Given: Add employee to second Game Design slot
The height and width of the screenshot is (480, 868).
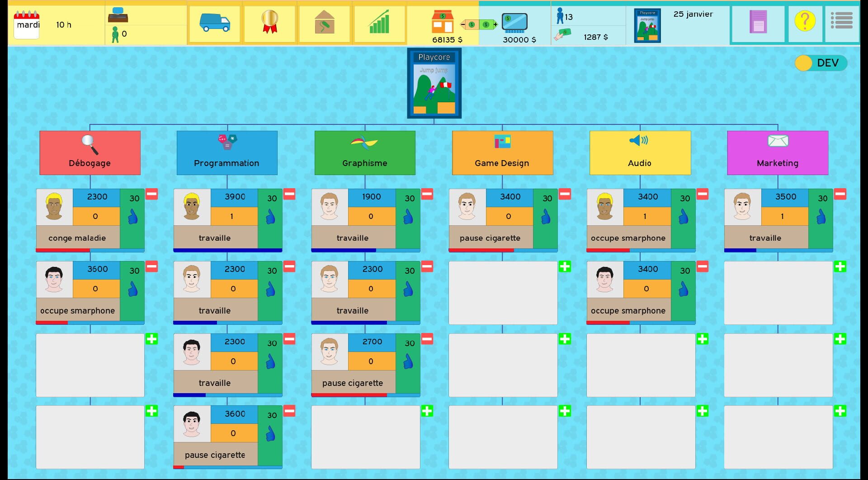Looking at the screenshot, I should pos(565,266).
